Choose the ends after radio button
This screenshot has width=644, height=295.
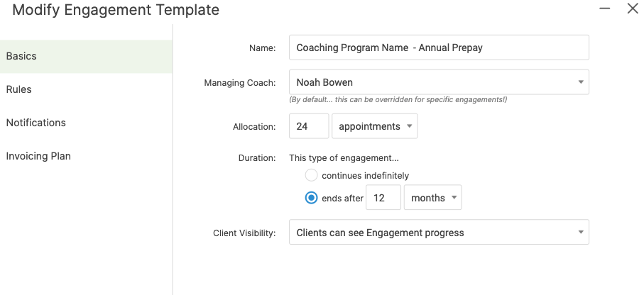(x=311, y=198)
